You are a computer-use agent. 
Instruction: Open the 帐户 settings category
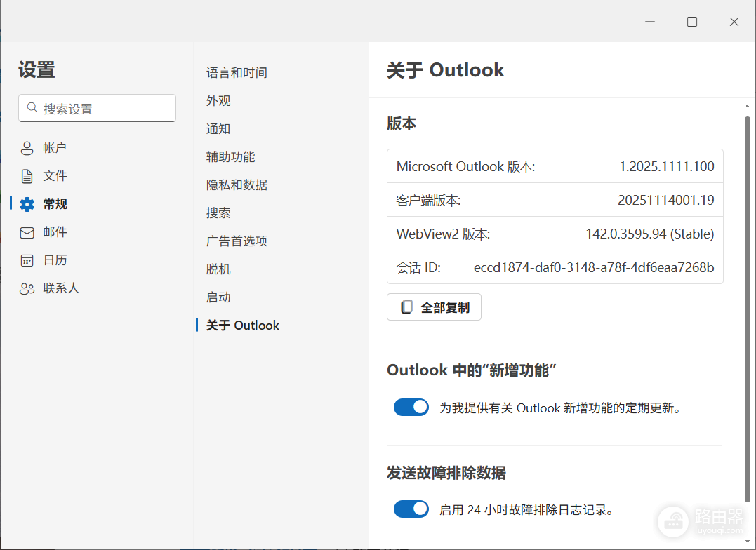[54, 148]
